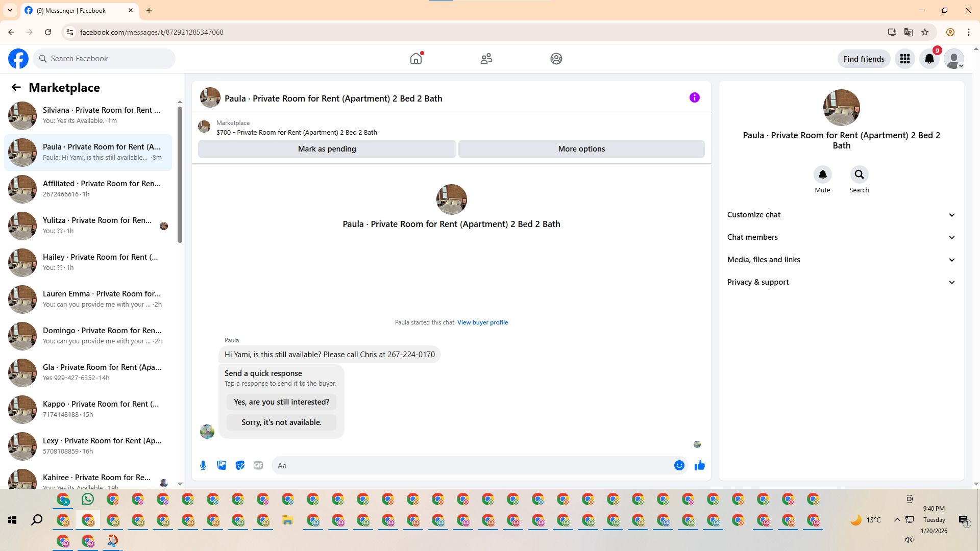Viewport: 980px width, 551px height.
Task: Reload the Messenger page
Action: 48,32
